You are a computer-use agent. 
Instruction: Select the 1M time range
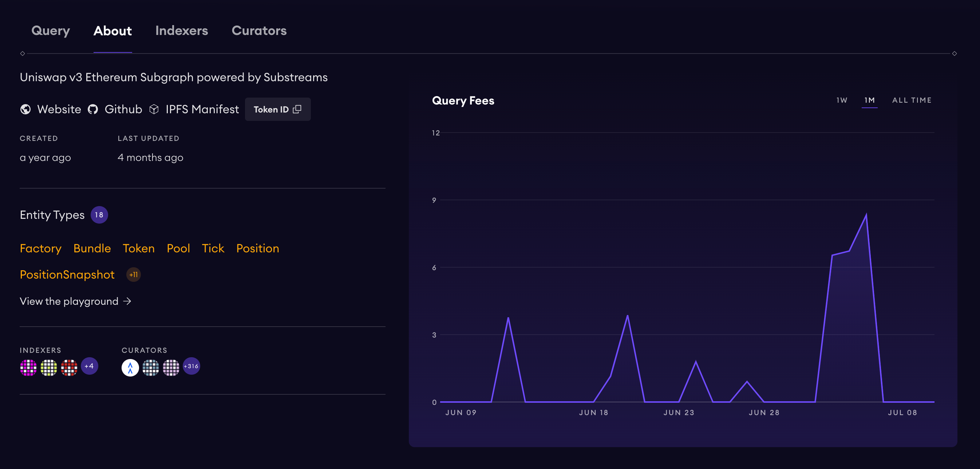pos(869,100)
